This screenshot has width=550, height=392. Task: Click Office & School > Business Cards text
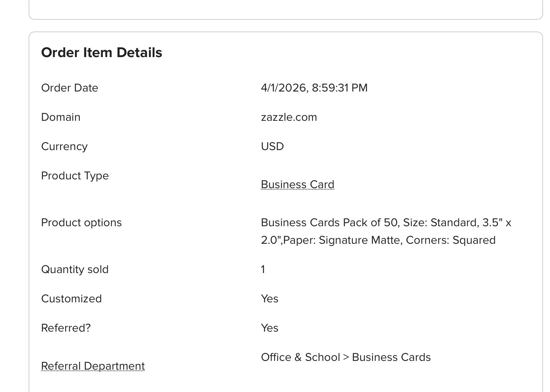tap(346, 357)
